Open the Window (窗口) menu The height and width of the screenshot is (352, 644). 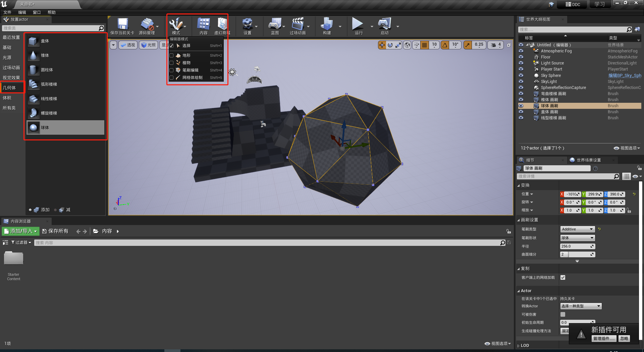pos(37,12)
